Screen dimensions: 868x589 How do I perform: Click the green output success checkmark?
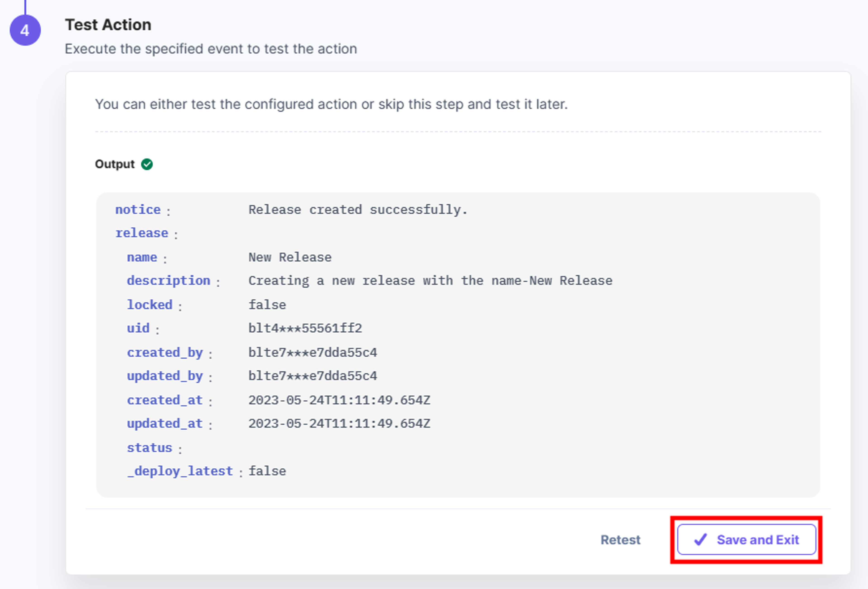tap(147, 164)
